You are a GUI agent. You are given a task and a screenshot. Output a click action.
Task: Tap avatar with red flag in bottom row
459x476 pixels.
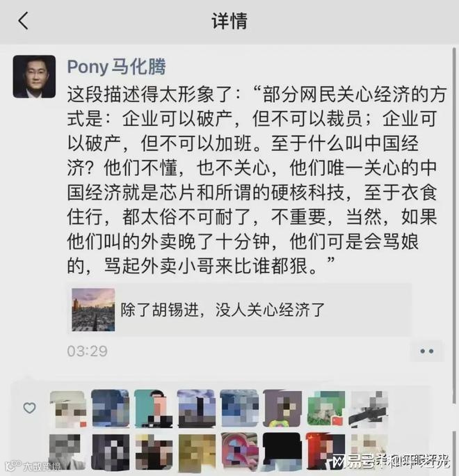tap(325, 452)
